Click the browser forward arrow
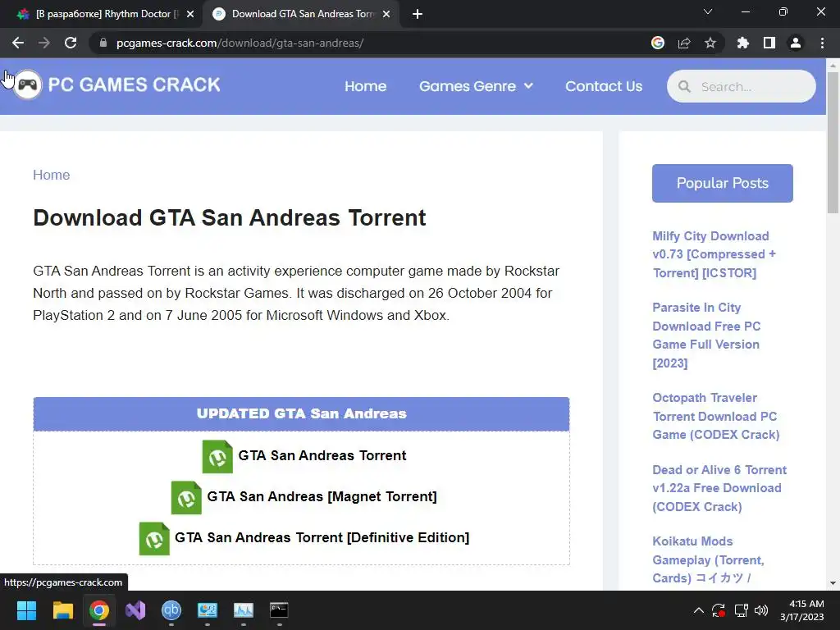 (44, 43)
